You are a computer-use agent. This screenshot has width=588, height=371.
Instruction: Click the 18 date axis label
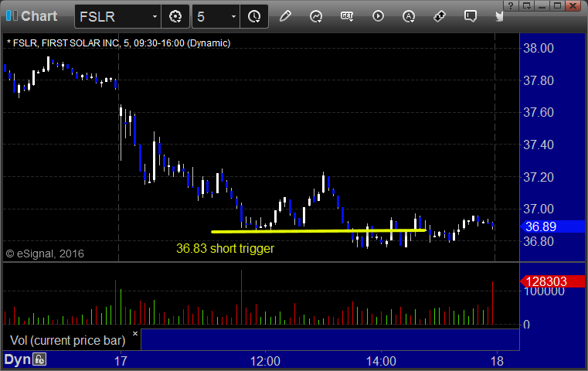click(498, 361)
